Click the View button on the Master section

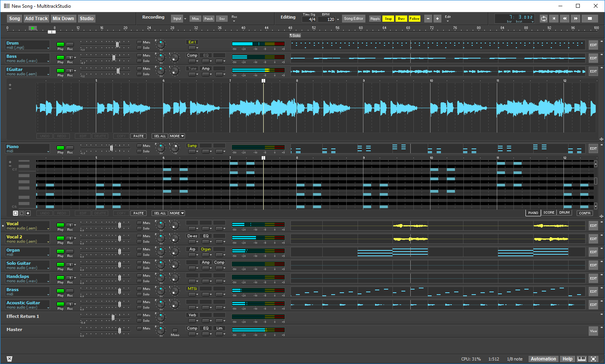click(x=593, y=331)
